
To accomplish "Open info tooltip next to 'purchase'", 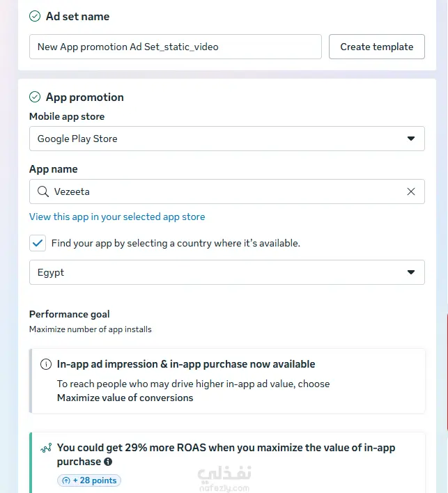I will (108, 462).
